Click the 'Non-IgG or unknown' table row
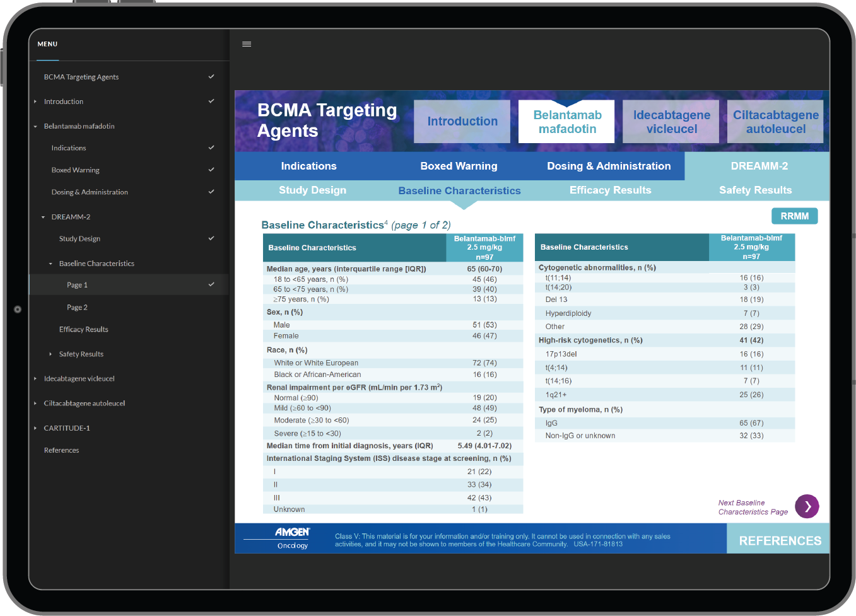 pos(665,436)
